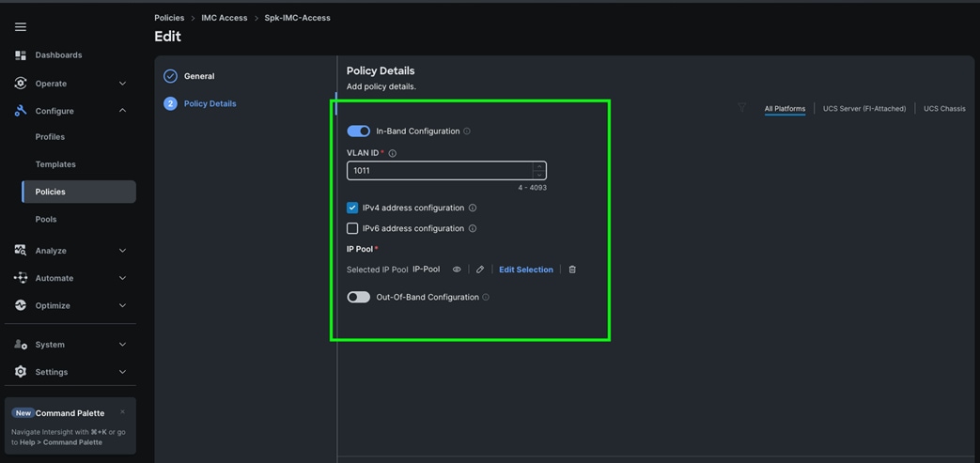Click the Dashboards icon in sidebar
Image resolution: width=980 pixels, height=463 pixels.
pos(21,55)
